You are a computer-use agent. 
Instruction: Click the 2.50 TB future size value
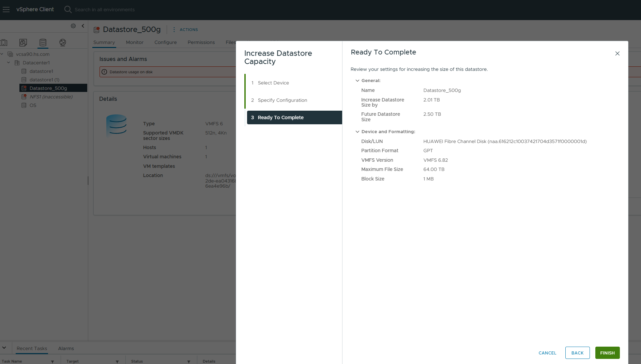click(432, 114)
